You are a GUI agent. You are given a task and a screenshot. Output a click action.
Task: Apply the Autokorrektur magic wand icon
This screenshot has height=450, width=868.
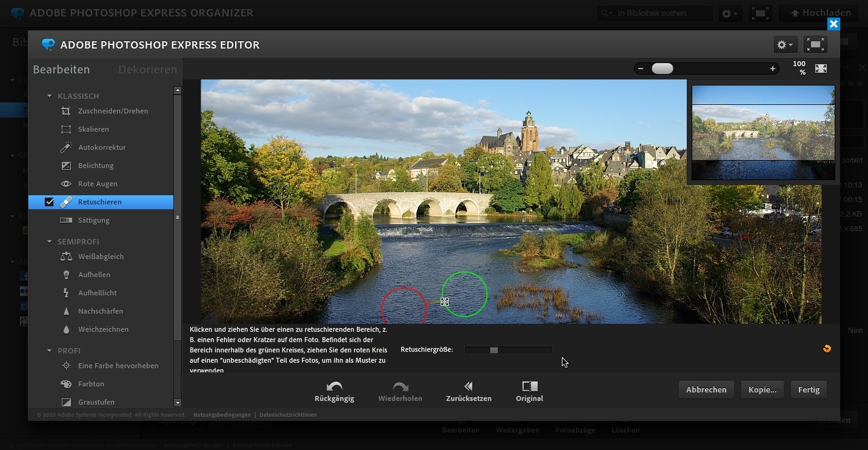click(66, 147)
